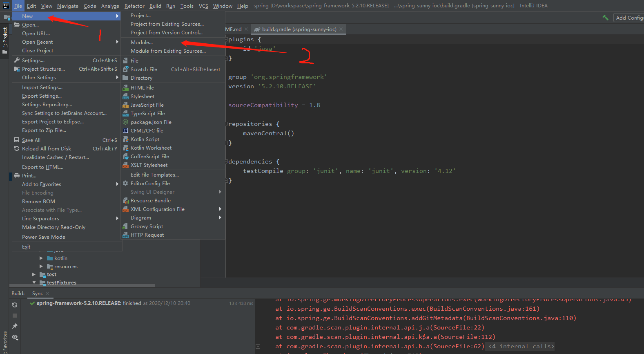This screenshot has height=354, width=644.
Task: Click the XSLT Stylesheet icon
Action: (125, 165)
